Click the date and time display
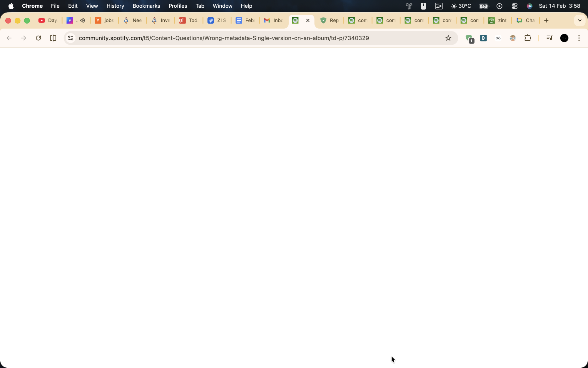588x368 pixels. coord(559,6)
